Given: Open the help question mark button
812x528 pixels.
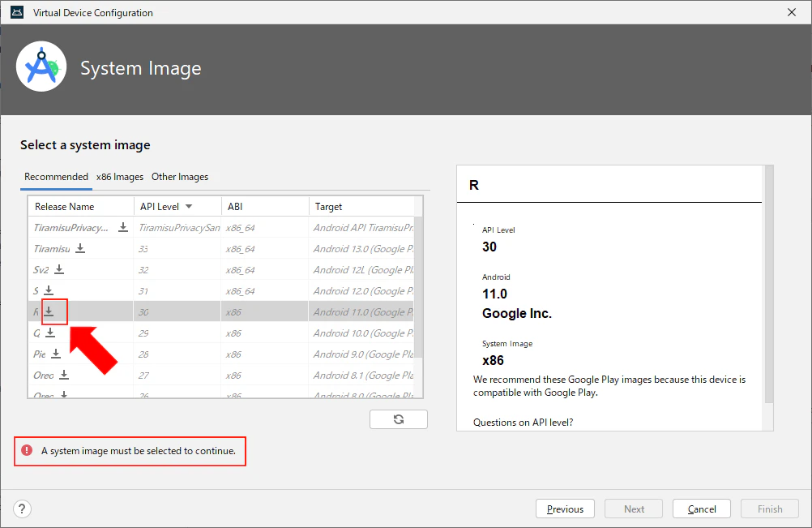Looking at the screenshot, I should [x=22, y=509].
